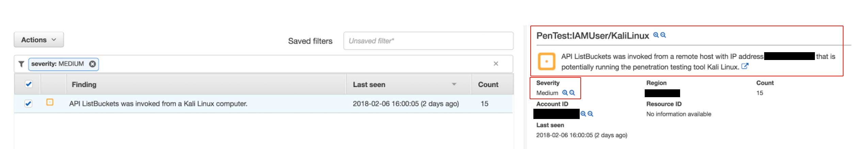Click the funnel filter icon in filter bar

click(x=21, y=64)
